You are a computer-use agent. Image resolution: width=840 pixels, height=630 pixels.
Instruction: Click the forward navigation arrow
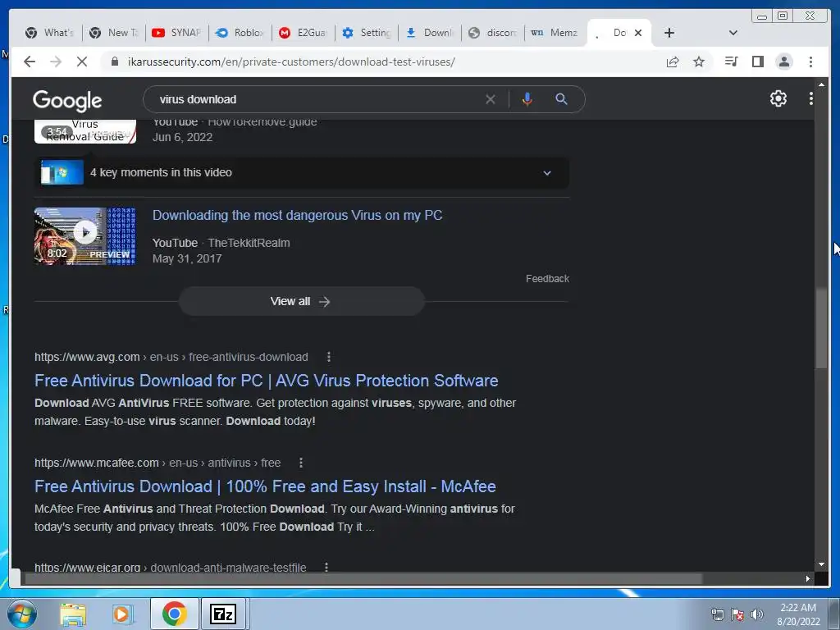56,62
